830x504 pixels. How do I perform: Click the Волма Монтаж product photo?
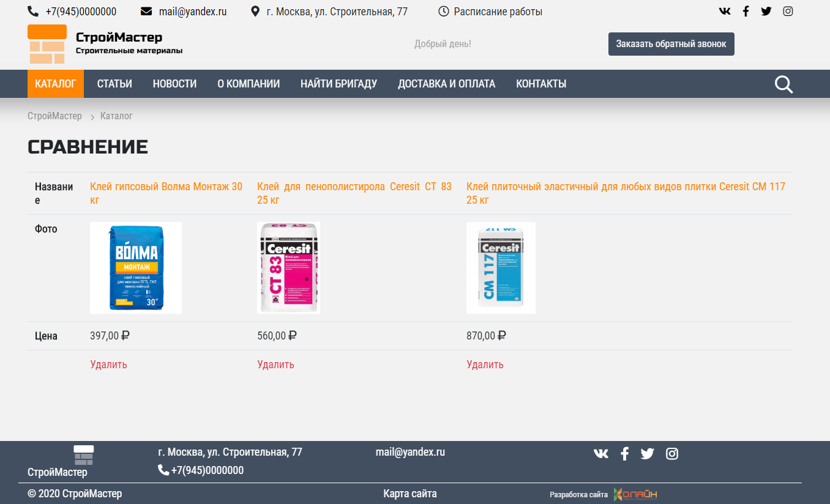[x=136, y=268]
